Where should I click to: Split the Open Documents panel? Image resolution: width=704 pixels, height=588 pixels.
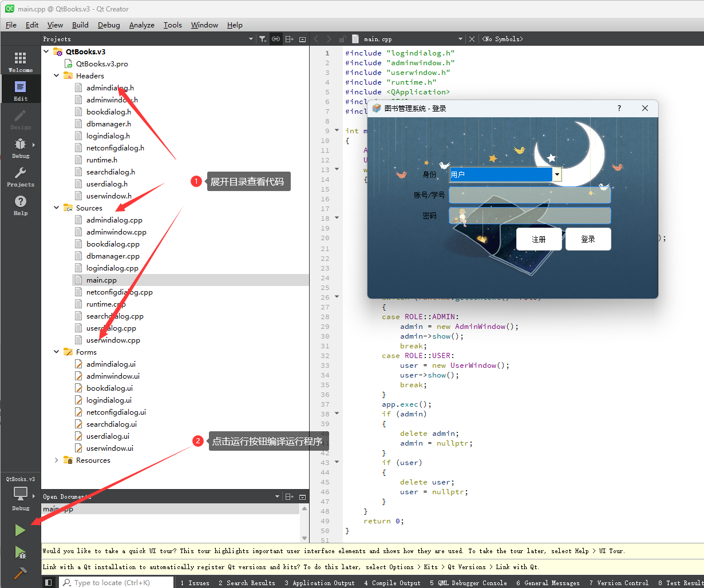pos(290,496)
